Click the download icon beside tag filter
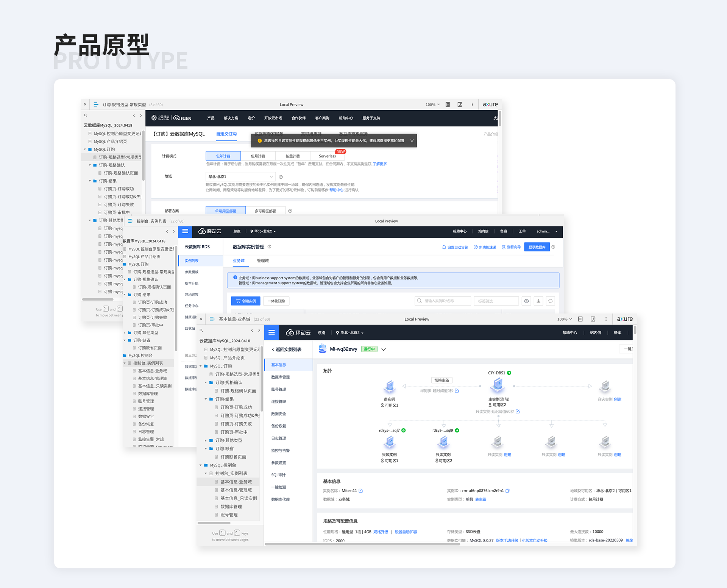The width and height of the screenshot is (727, 588). (x=538, y=301)
